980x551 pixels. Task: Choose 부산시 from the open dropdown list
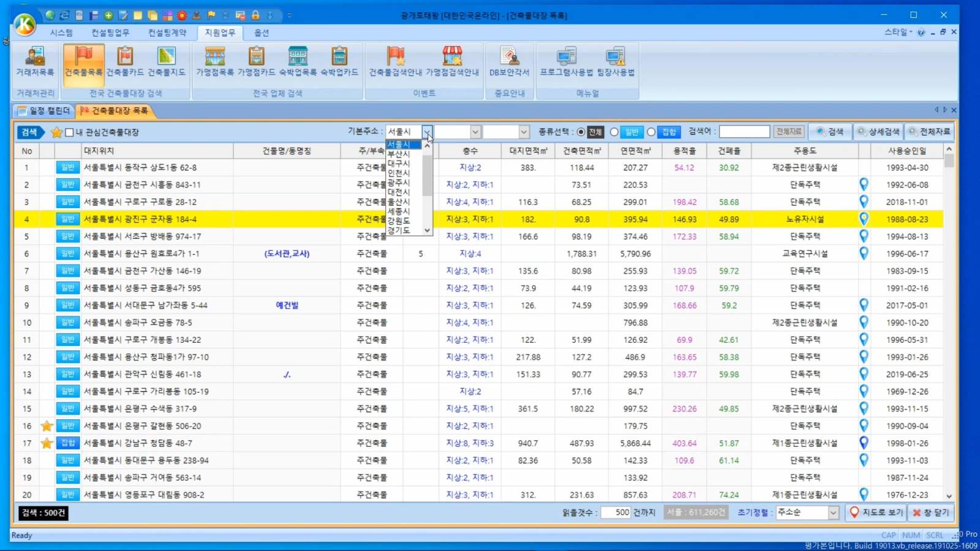tap(399, 154)
